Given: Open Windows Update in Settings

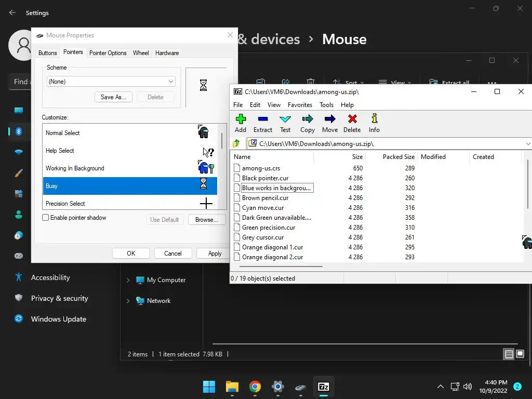Looking at the screenshot, I should click(58, 319).
